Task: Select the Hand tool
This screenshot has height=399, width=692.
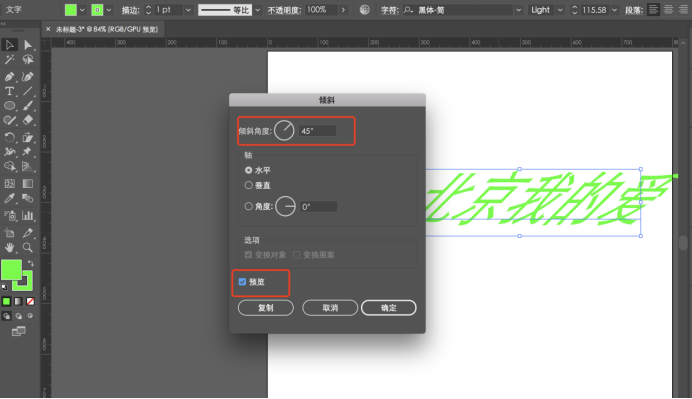Action: [x=9, y=248]
